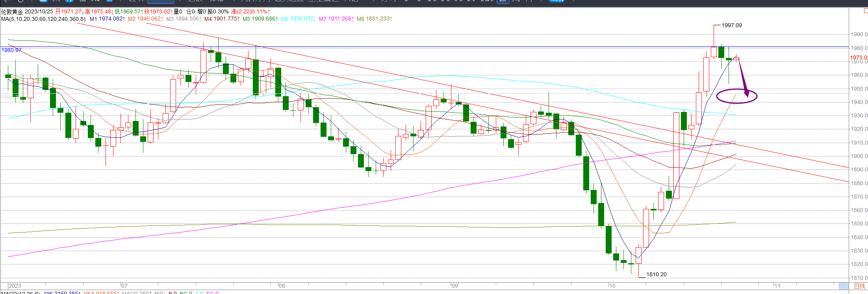This screenshot has width=868, height=294.
Task: Click the 伦敦黄金 instrument title
Action: [x=12, y=11]
